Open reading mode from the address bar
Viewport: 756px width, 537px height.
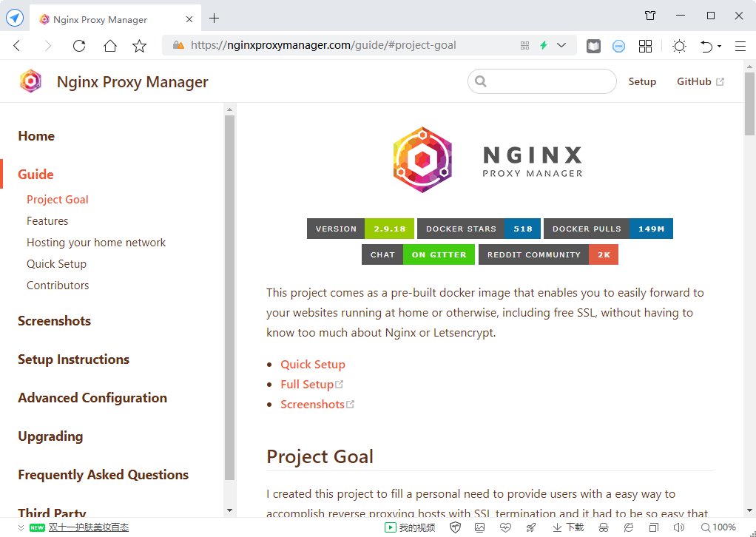593,45
